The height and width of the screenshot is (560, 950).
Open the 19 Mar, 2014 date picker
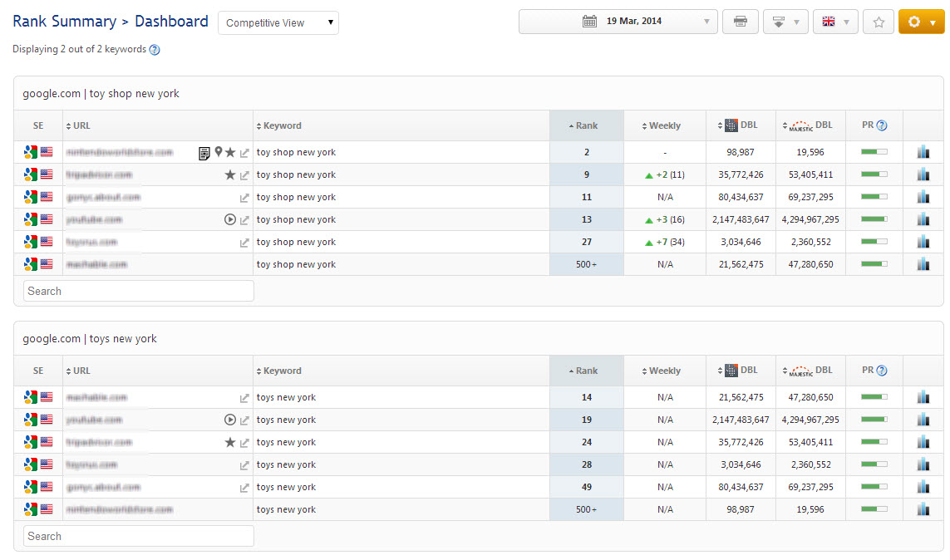click(618, 22)
